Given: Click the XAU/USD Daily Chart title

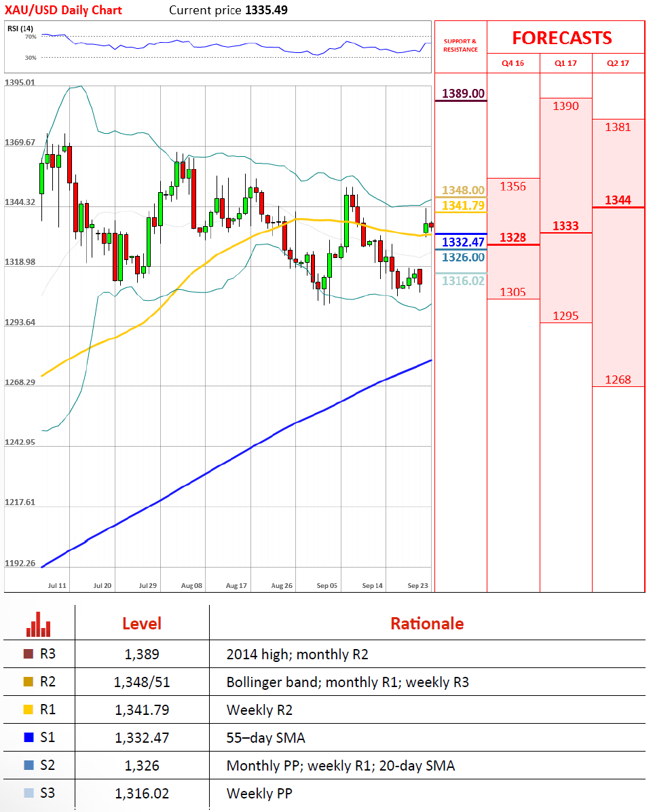Looking at the screenshot, I should (x=63, y=10).
